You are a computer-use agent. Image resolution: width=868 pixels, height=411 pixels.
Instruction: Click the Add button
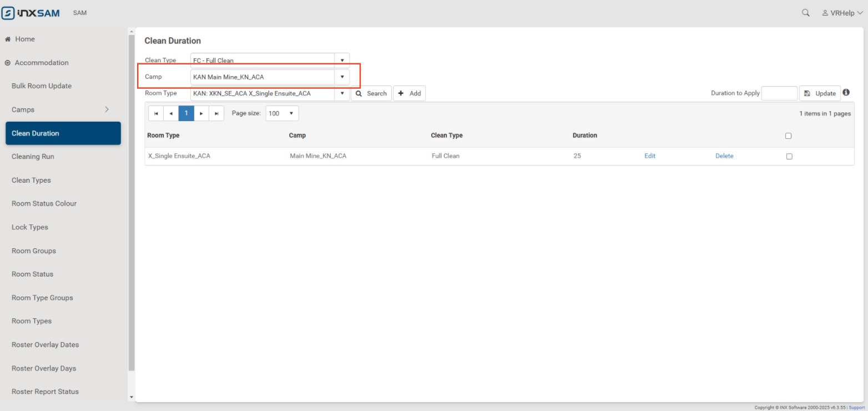410,93
